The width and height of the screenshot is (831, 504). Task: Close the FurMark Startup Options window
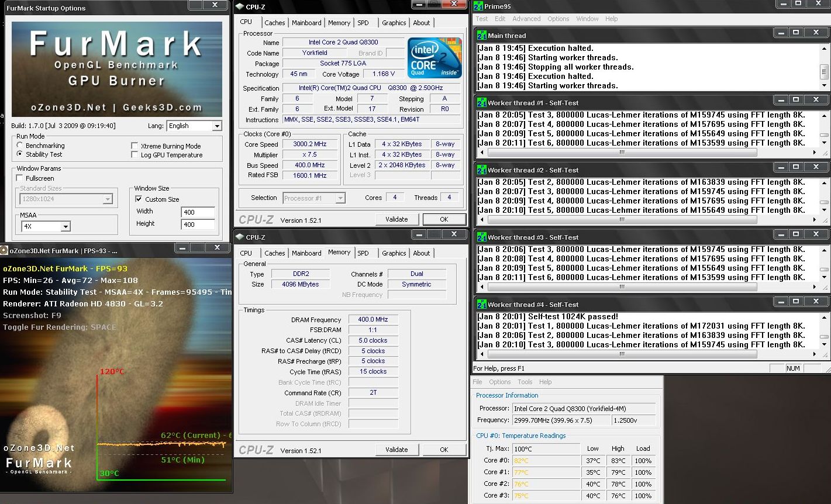pyautogui.click(x=215, y=5)
